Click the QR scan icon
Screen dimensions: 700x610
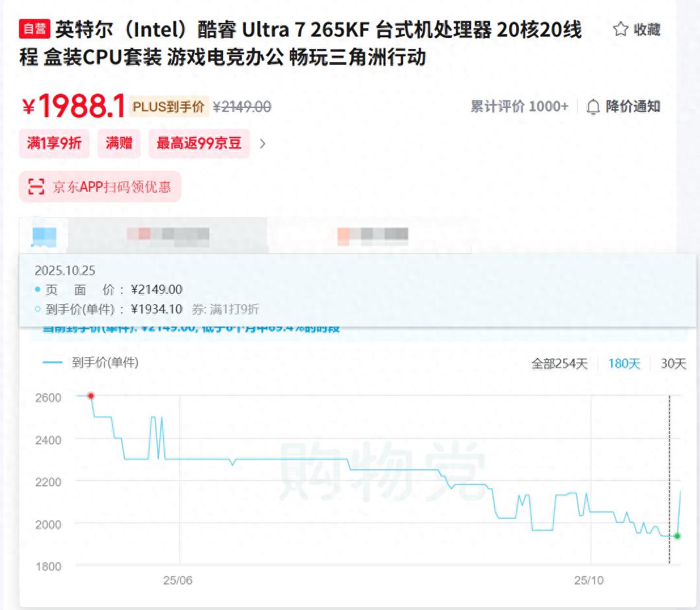pos(36,187)
